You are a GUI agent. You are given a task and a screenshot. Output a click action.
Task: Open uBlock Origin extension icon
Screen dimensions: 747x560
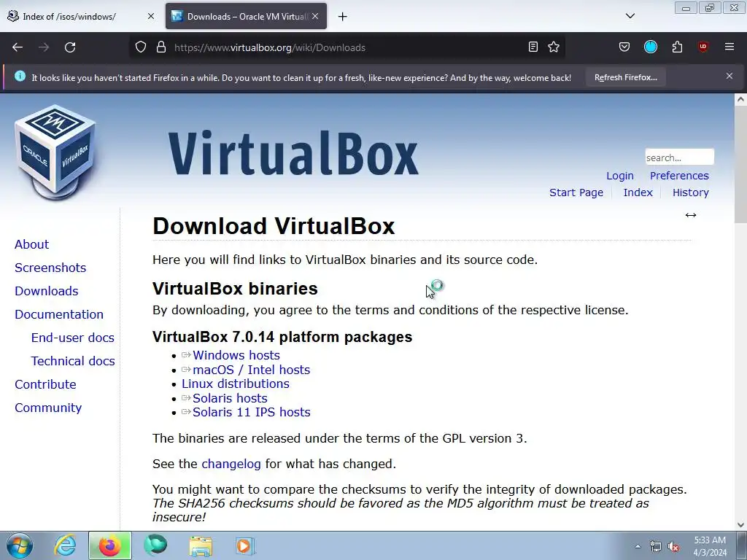coord(703,47)
